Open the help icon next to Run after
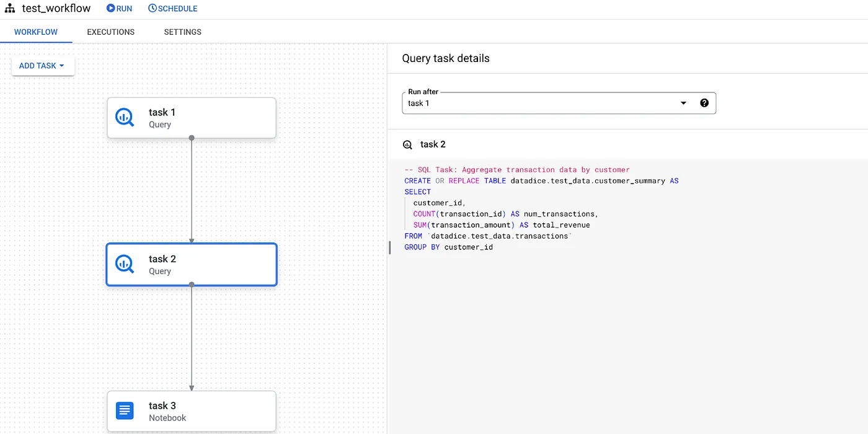Image resolution: width=868 pixels, height=434 pixels. tap(704, 103)
